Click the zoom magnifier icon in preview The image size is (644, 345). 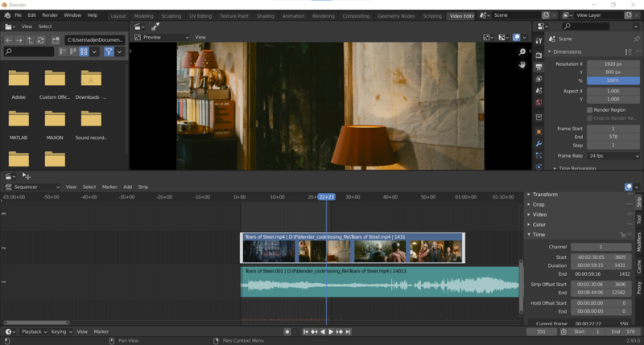[x=522, y=51]
